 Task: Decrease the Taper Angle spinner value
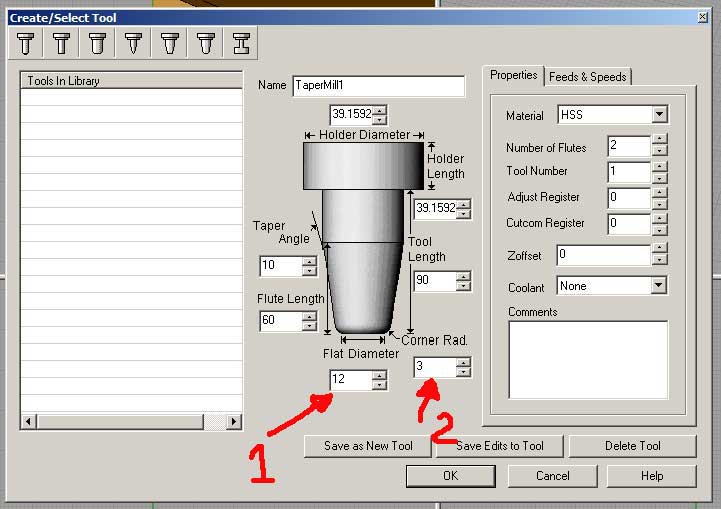309,271
